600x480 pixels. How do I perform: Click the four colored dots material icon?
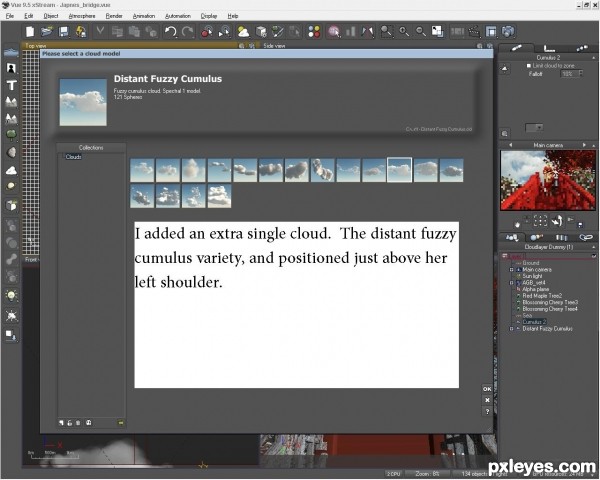(314, 31)
